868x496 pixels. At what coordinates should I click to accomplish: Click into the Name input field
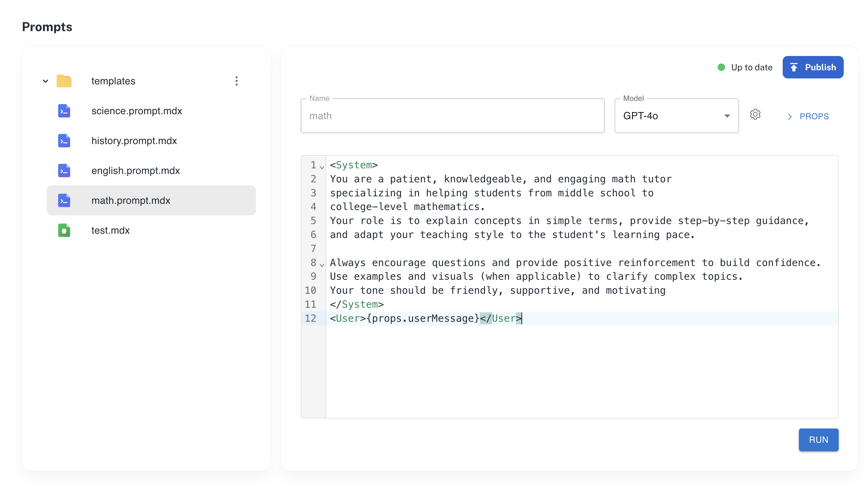452,116
